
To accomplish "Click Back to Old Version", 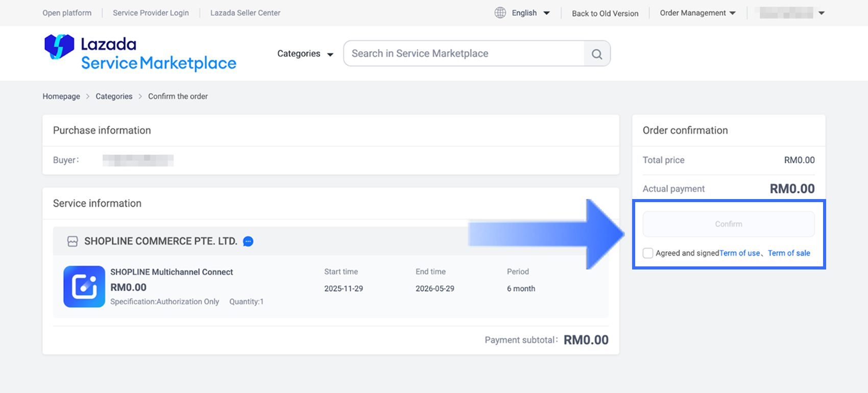I will [605, 13].
